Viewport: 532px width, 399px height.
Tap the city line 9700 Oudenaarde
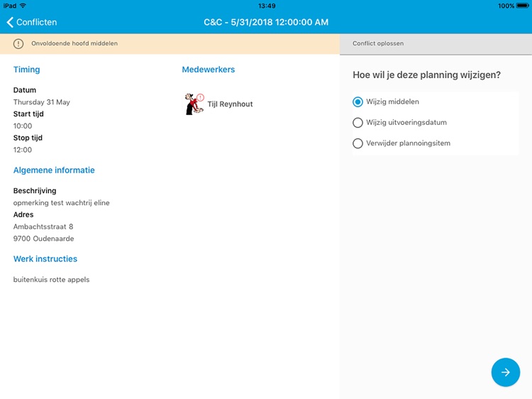tap(43, 239)
